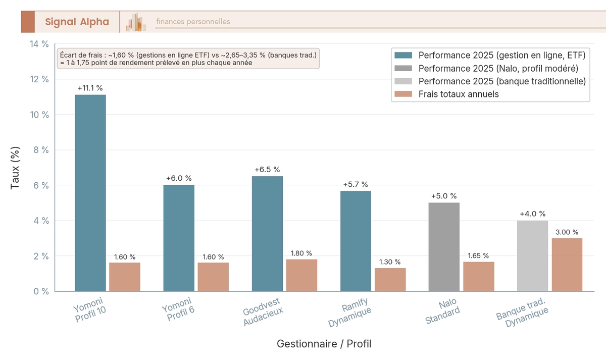Click the light gray legend swatch for banque traditionnelle

click(402, 81)
